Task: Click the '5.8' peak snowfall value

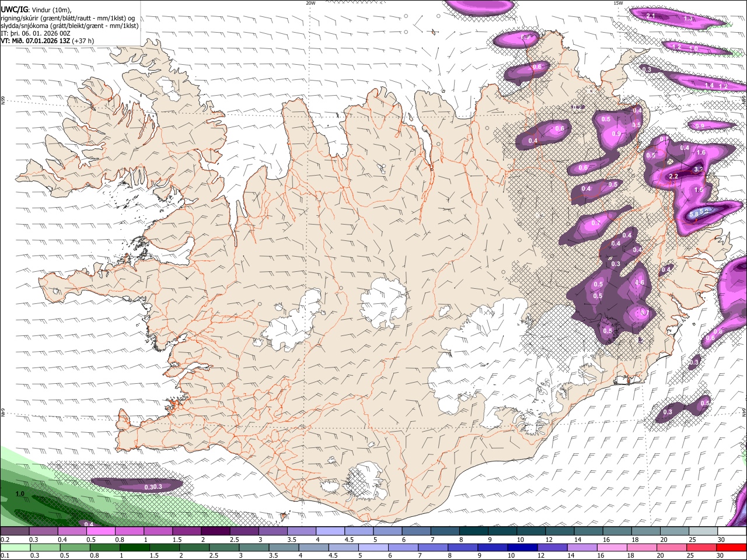Action: (x=695, y=215)
